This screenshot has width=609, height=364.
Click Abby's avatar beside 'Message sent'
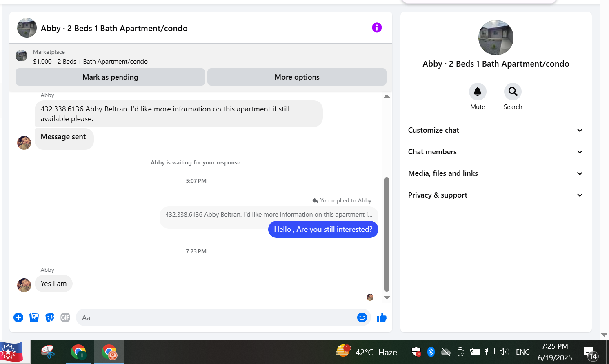pos(24,143)
